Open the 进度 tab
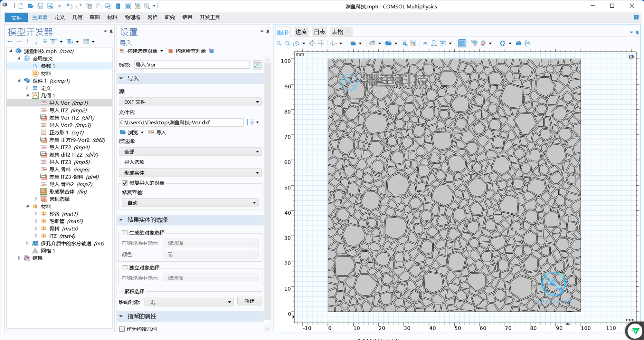644x340 pixels. click(301, 32)
